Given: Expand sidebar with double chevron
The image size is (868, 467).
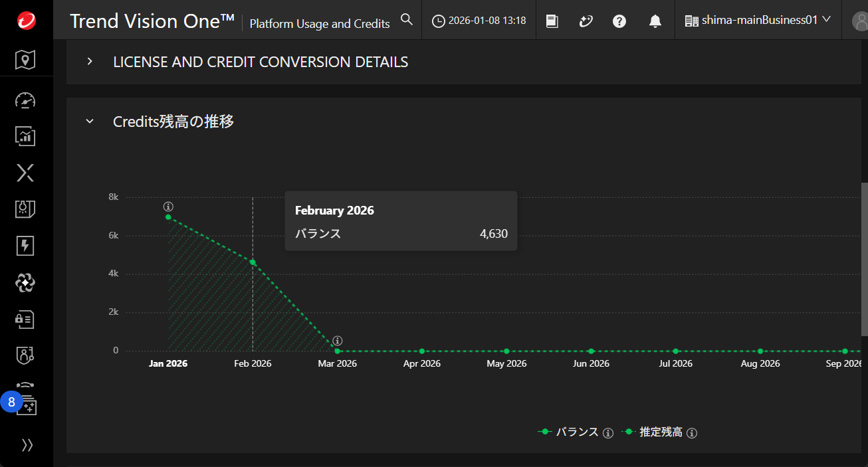Looking at the screenshot, I should tap(27, 445).
